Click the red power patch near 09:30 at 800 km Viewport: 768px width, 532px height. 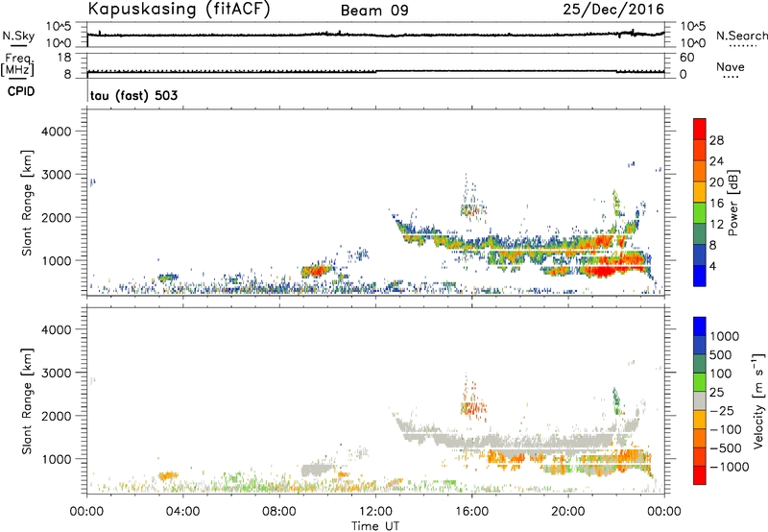pyautogui.click(x=318, y=271)
